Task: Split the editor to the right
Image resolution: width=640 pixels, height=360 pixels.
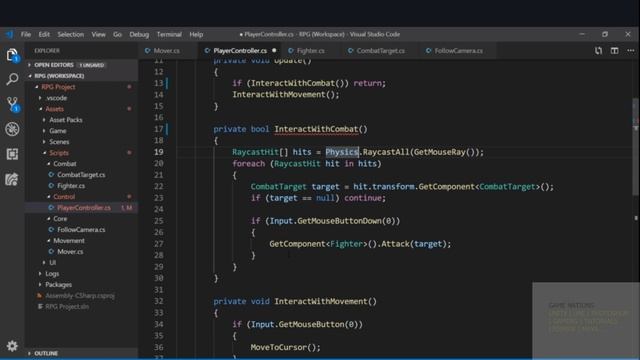Action: [614, 51]
